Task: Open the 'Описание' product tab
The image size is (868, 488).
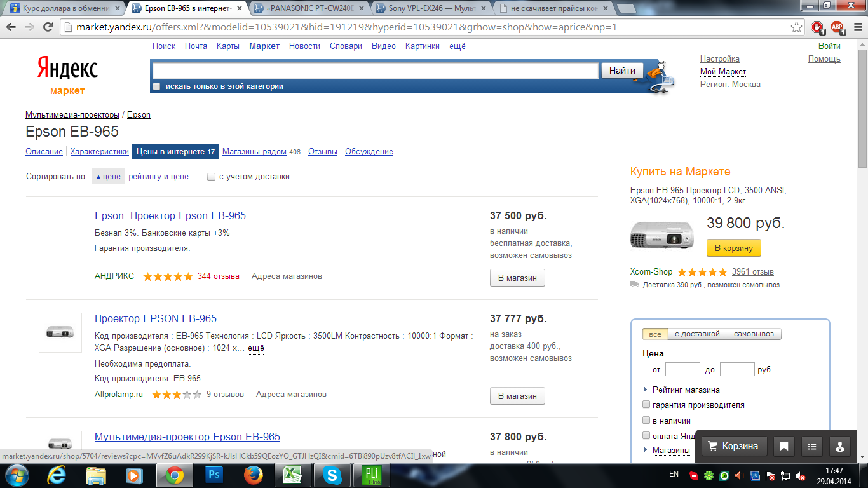Action: pos(44,152)
